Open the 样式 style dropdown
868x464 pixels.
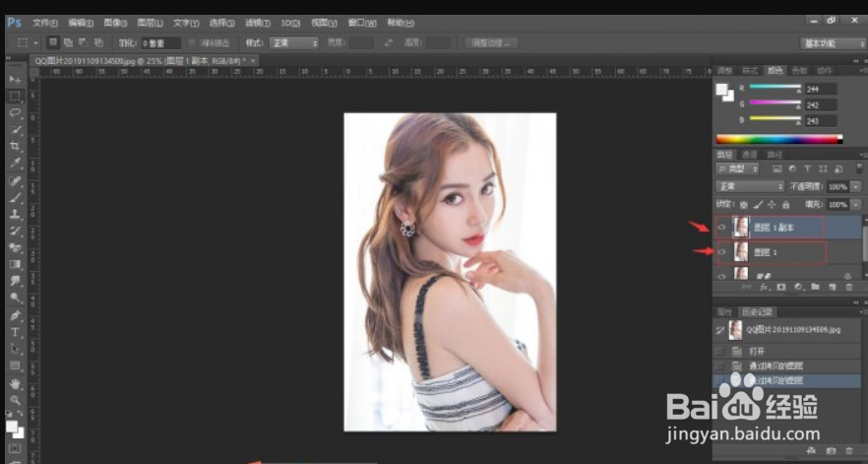(x=294, y=42)
